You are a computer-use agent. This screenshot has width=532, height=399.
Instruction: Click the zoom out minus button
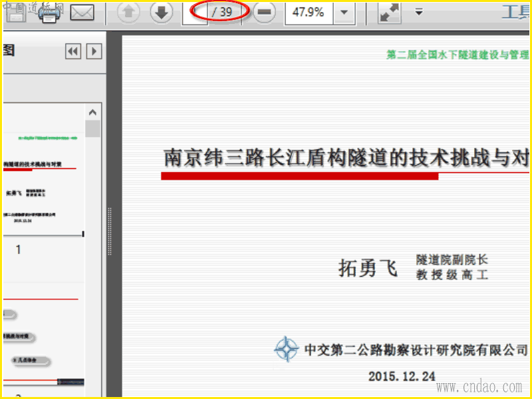point(264,12)
